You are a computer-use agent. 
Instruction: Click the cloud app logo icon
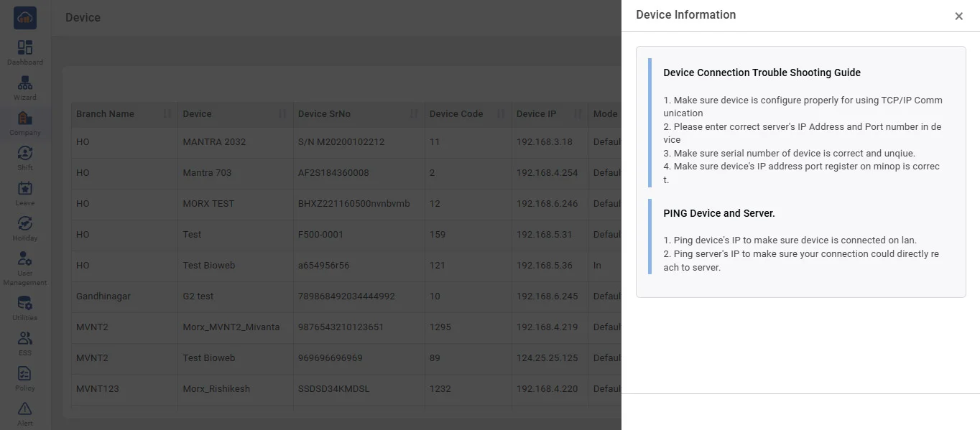point(25,18)
